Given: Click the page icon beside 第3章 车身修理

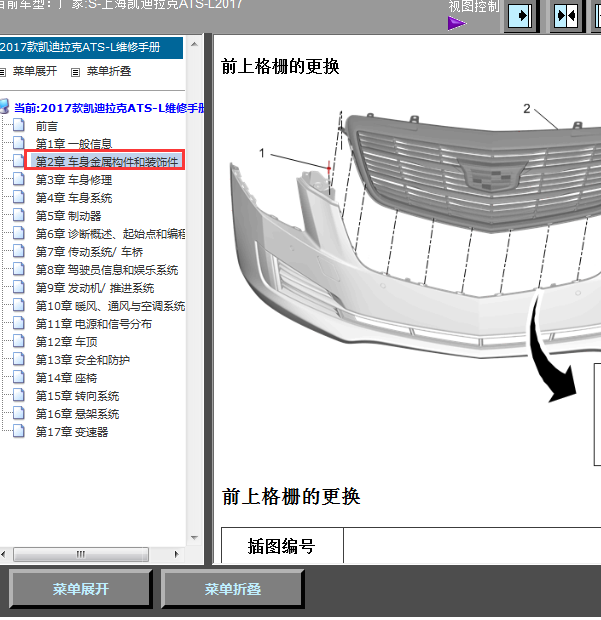Looking at the screenshot, I should tap(19, 179).
